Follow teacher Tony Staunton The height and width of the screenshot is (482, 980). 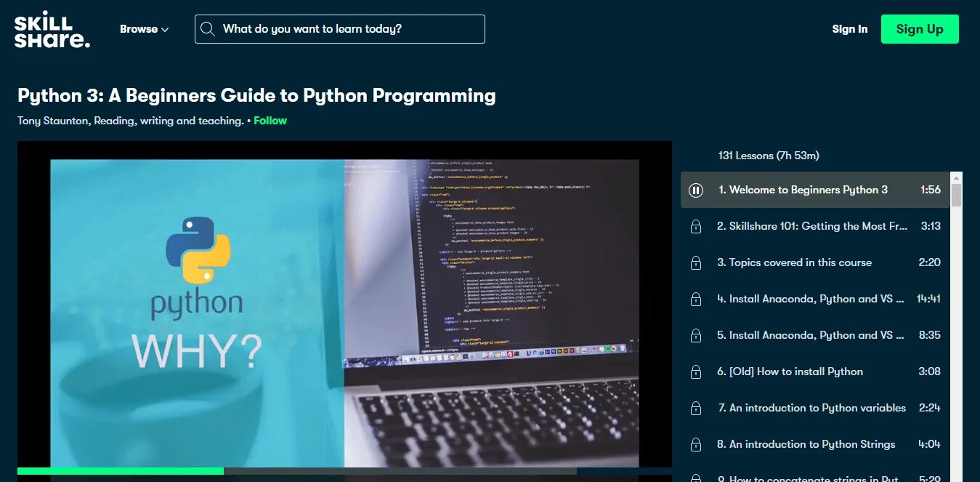point(270,121)
